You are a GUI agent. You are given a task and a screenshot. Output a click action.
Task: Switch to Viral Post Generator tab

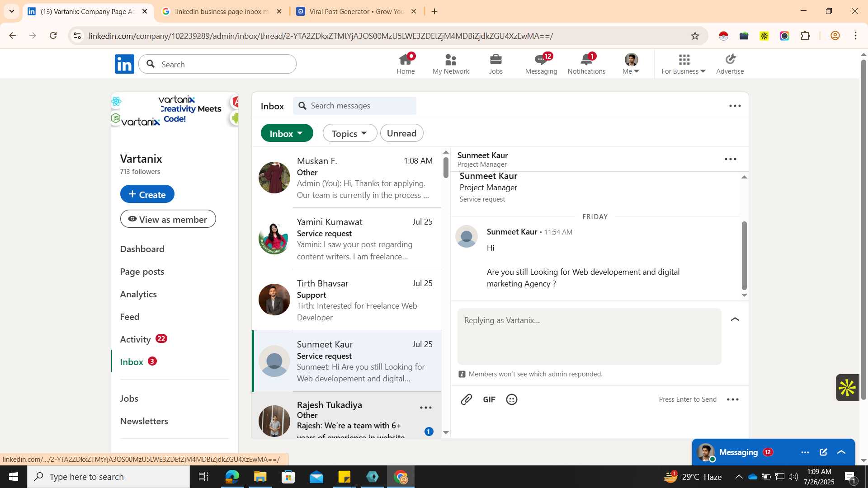(x=356, y=11)
